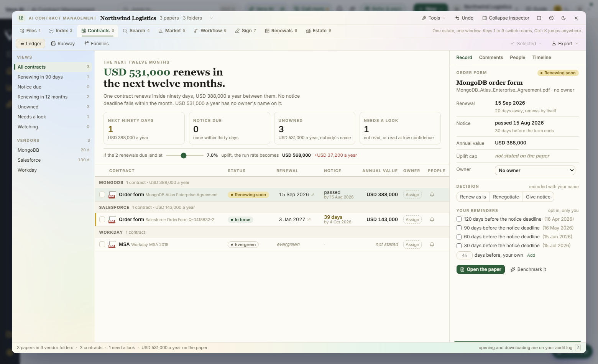Viewport: 598px width, 364px height.
Task: Expand the Northwind Logistics workspace chevron
Action: coord(211,18)
